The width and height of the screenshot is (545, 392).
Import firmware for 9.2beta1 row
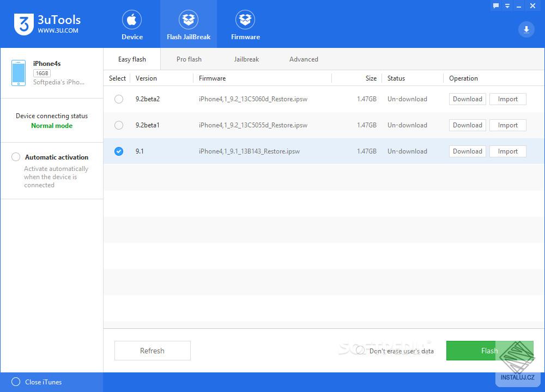click(x=507, y=125)
